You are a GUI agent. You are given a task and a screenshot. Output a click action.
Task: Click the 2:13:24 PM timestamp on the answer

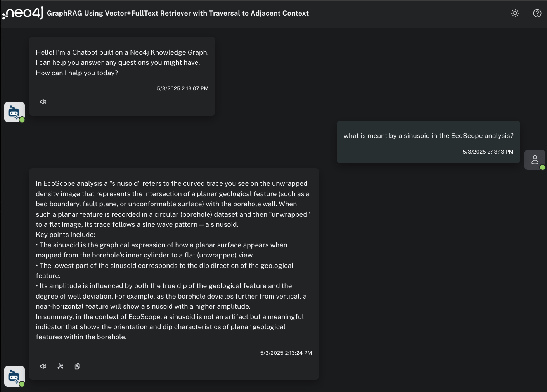(x=286, y=353)
